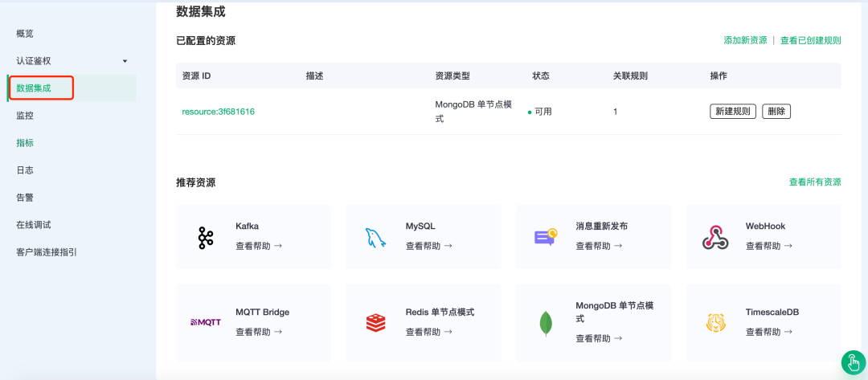The height and width of the screenshot is (380, 868).
Task: Click the TimescaleDB card title
Action: pos(772,312)
